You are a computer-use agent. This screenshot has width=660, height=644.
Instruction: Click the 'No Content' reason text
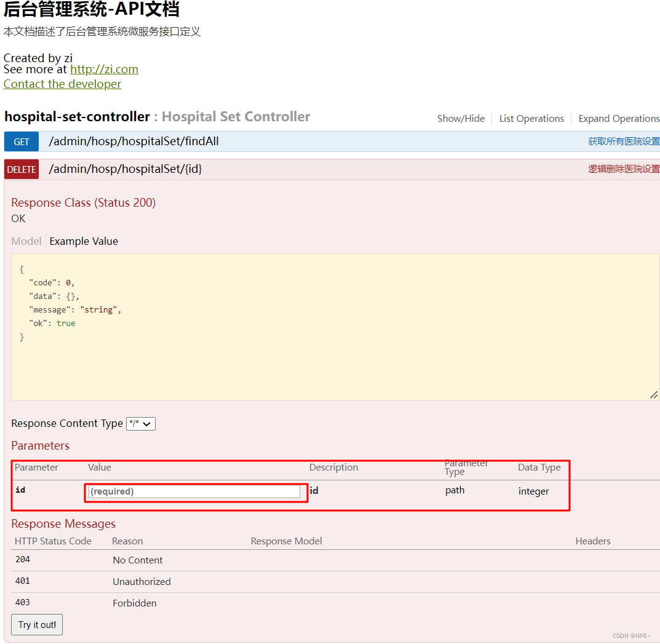[x=138, y=560]
